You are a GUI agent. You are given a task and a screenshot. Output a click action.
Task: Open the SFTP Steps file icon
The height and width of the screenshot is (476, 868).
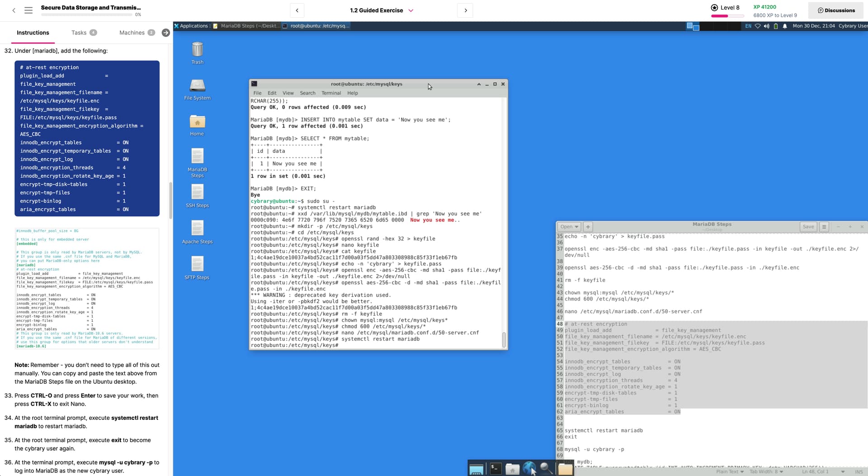pyautogui.click(x=197, y=264)
